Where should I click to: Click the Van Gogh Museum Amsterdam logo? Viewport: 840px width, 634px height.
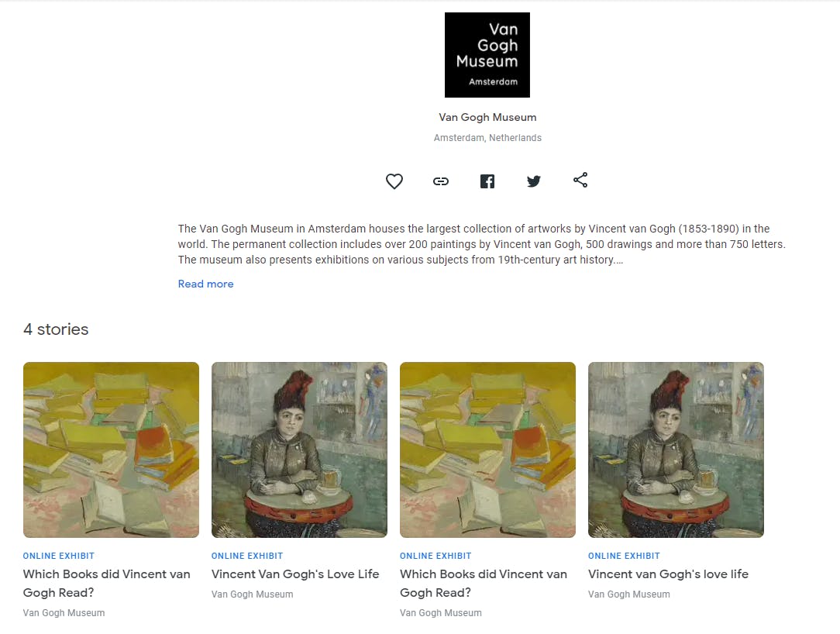(x=487, y=55)
